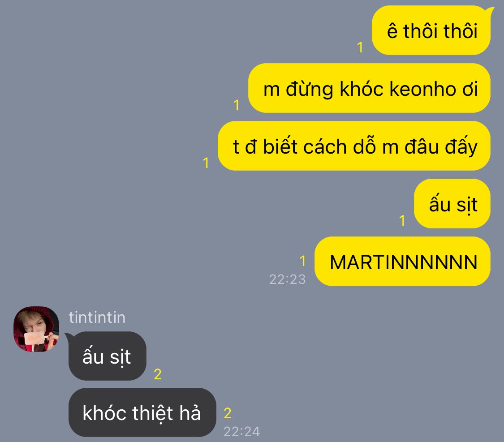Tap the 22:23 timestamp

(287, 279)
